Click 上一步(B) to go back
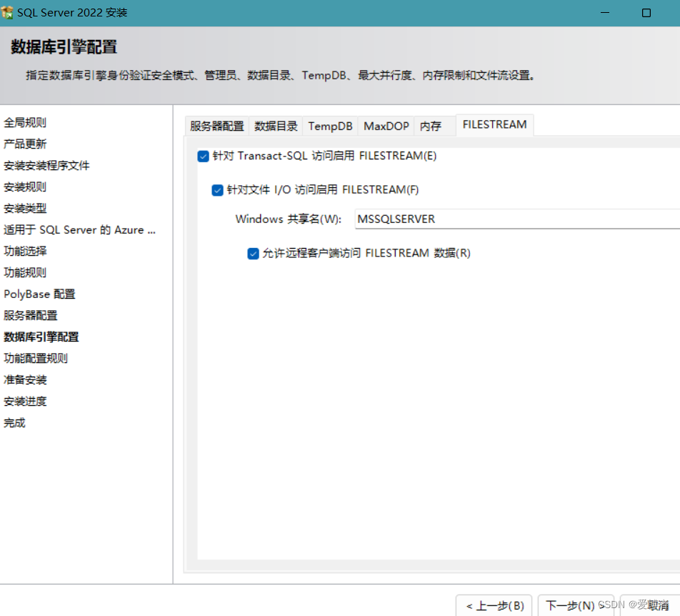This screenshot has height=616, width=680. click(x=494, y=605)
